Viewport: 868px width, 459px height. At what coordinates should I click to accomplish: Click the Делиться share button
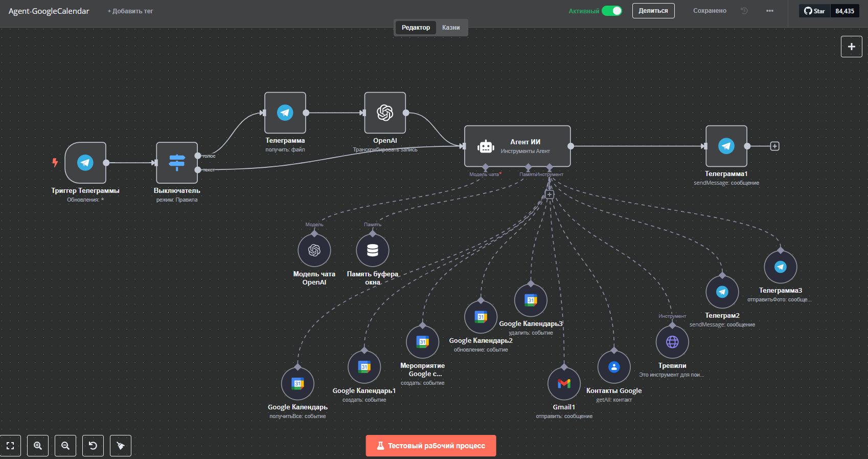click(x=653, y=11)
